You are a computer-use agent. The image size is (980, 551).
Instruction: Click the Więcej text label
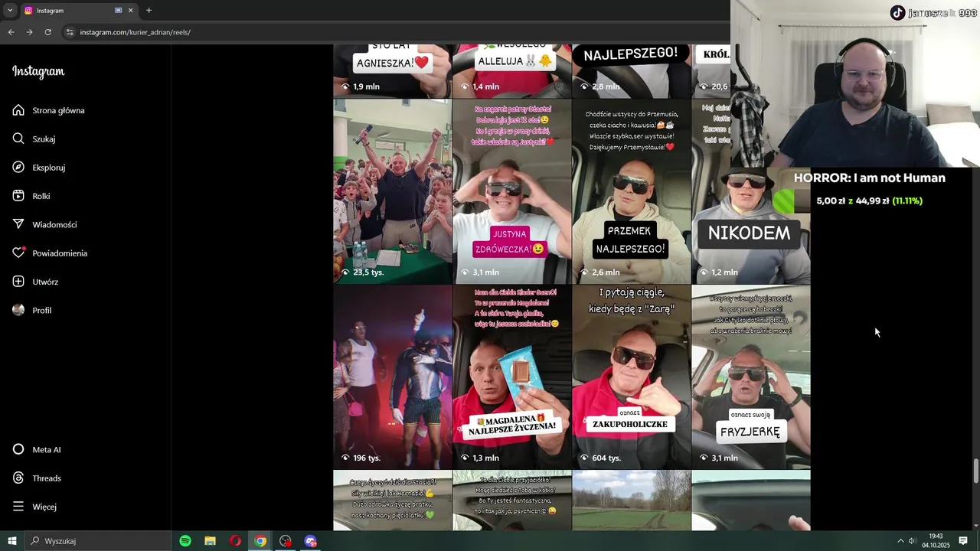coord(44,507)
